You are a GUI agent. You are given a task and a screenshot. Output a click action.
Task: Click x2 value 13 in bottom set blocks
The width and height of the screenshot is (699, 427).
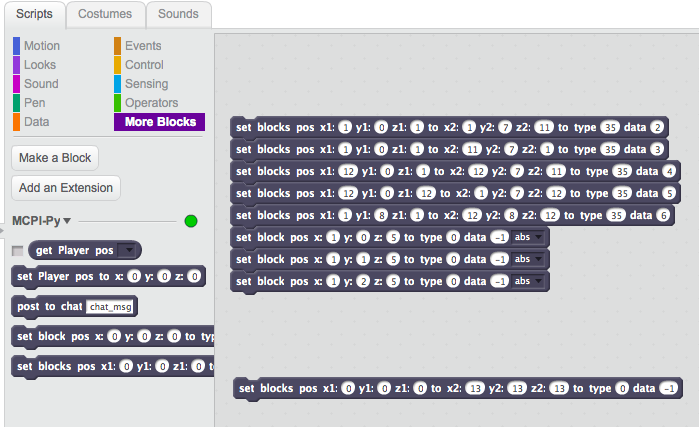point(475,389)
